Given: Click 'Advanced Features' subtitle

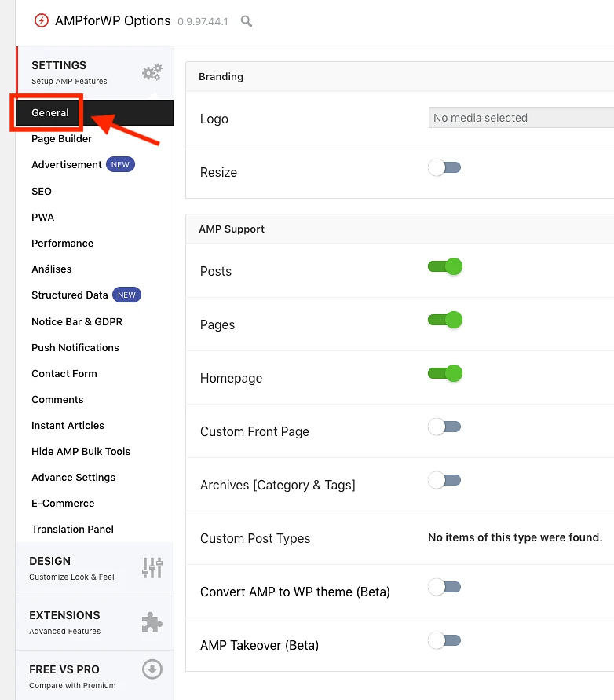Looking at the screenshot, I should (64, 631).
